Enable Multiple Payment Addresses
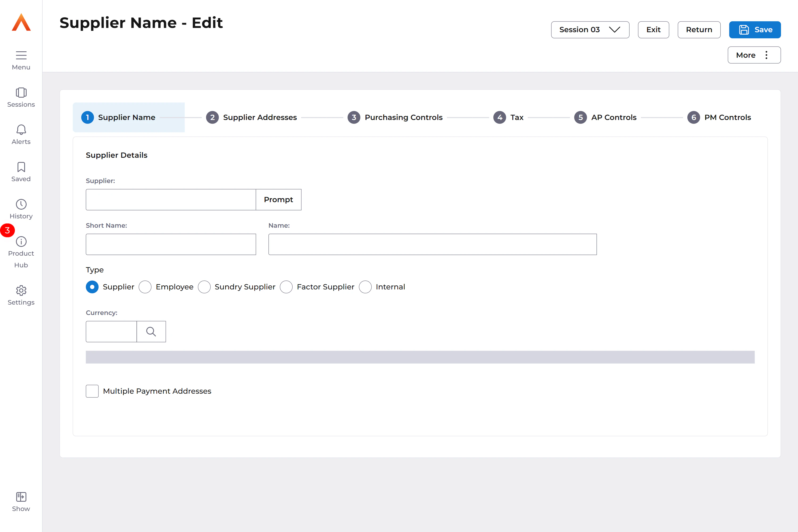Image resolution: width=798 pixels, height=532 pixels. [92, 391]
